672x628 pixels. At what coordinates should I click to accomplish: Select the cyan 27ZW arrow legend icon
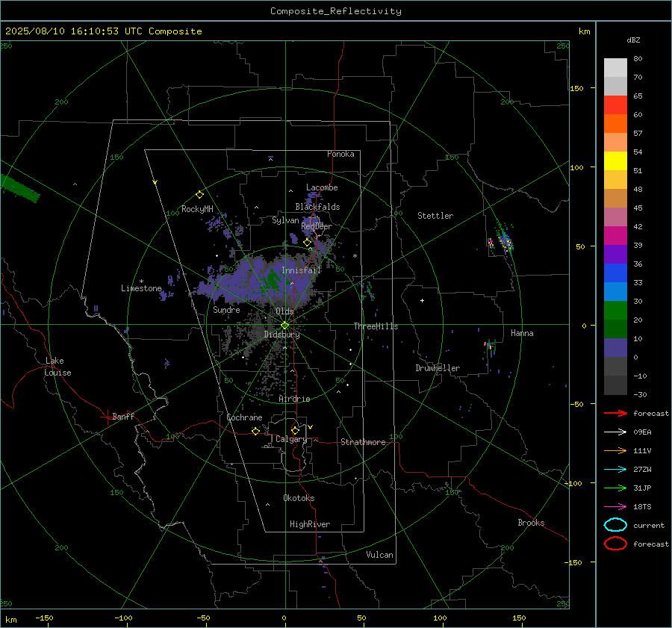(615, 470)
